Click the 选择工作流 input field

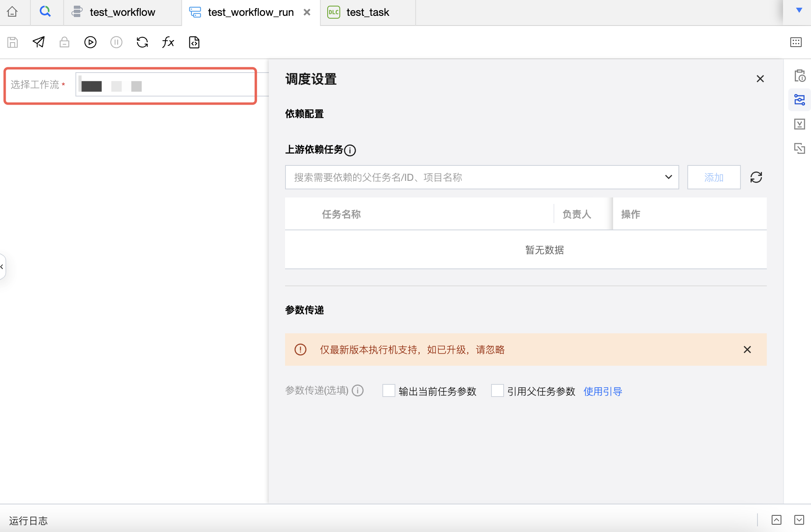(x=170, y=85)
